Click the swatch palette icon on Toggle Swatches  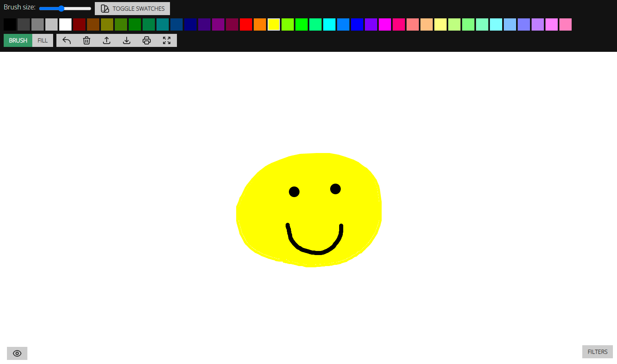tap(105, 8)
